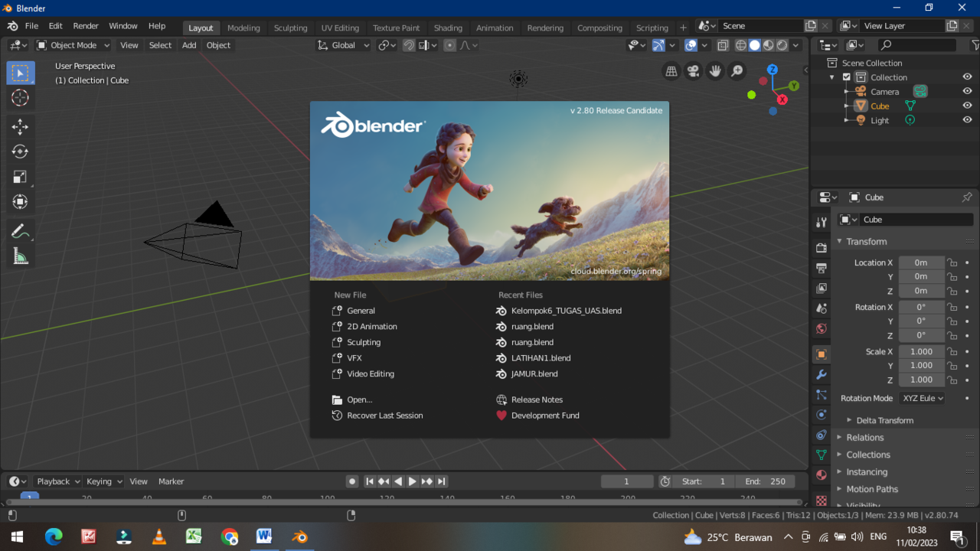Select the Move tool
Screen dimensions: 980x551
21,127
